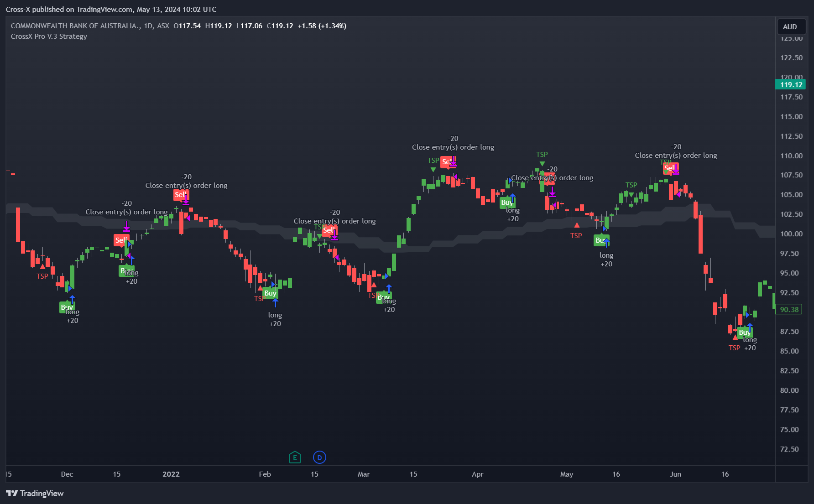Image resolution: width=814 pixels, height=504 pixels.
Task: Open the 'Cross-X published on TradingView.com' header
Action: click(x=111, y=9)
